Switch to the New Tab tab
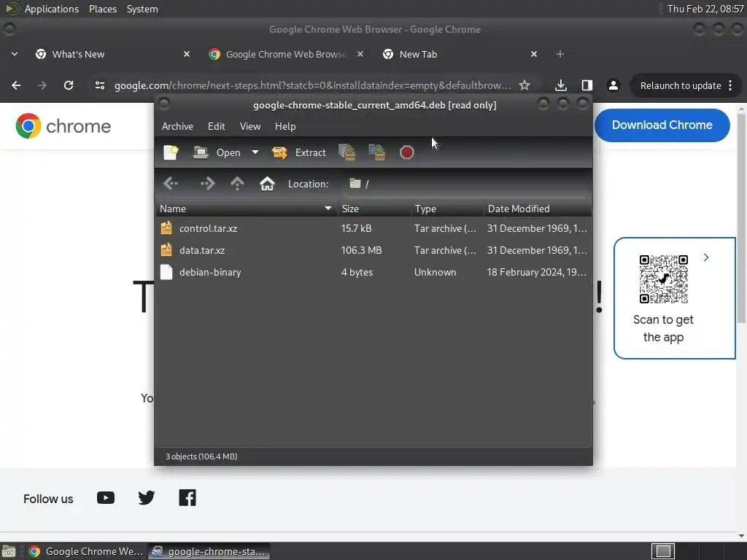 tap(461, 54)
